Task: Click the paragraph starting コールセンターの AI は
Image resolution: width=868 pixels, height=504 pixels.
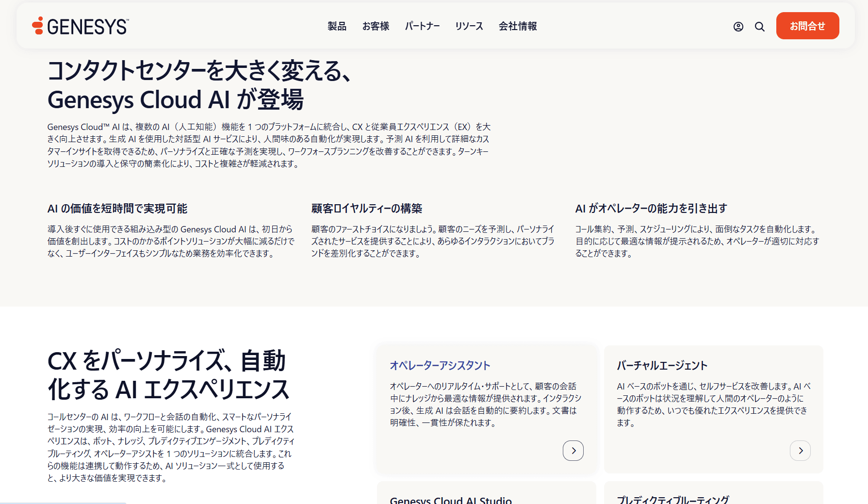Action: 171,447
